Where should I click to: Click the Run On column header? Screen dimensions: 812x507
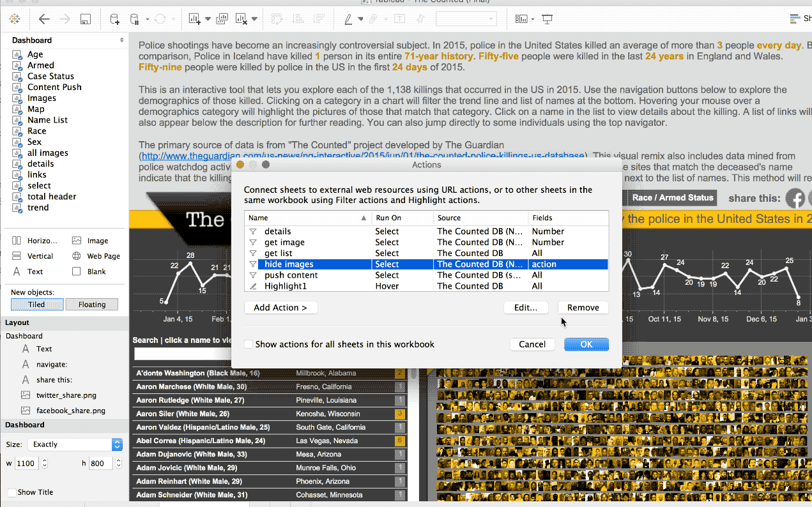coord(402,218)
